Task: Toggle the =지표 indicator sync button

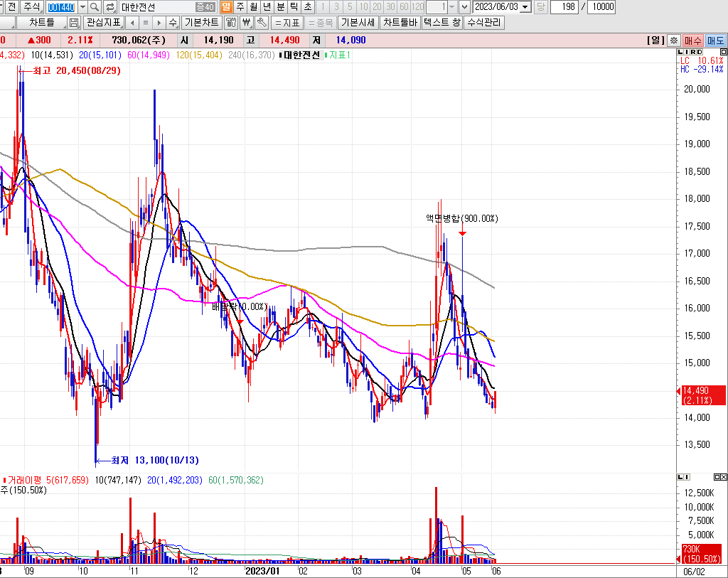Action: [287, 22]
